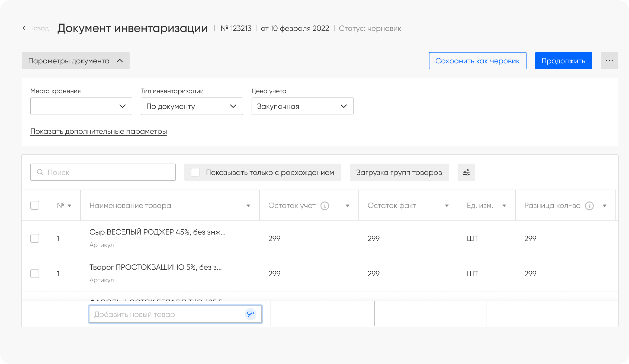This screenshot has width=629, height=364.
Task: Click Остаток факт value in Творог row
Action: pyautogui.click(x=374, y=274)
